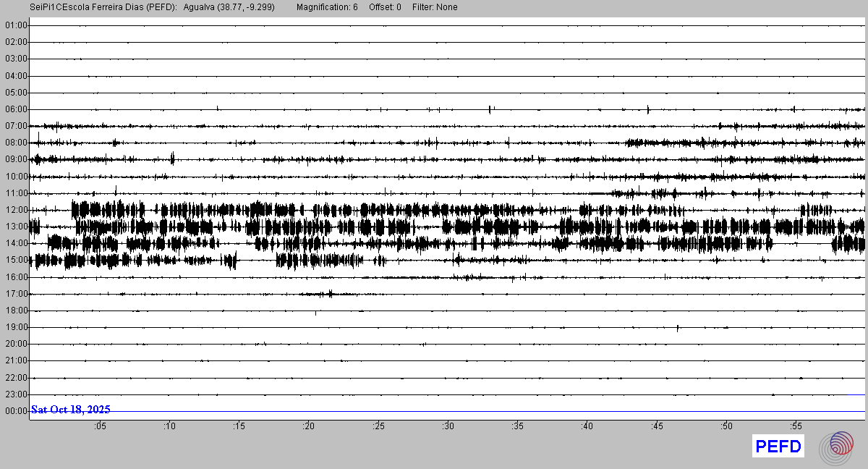Click the :45 minute axis tick label
Image resolution: width=868 pixels, height=469 pixels.
coord(657,426)
